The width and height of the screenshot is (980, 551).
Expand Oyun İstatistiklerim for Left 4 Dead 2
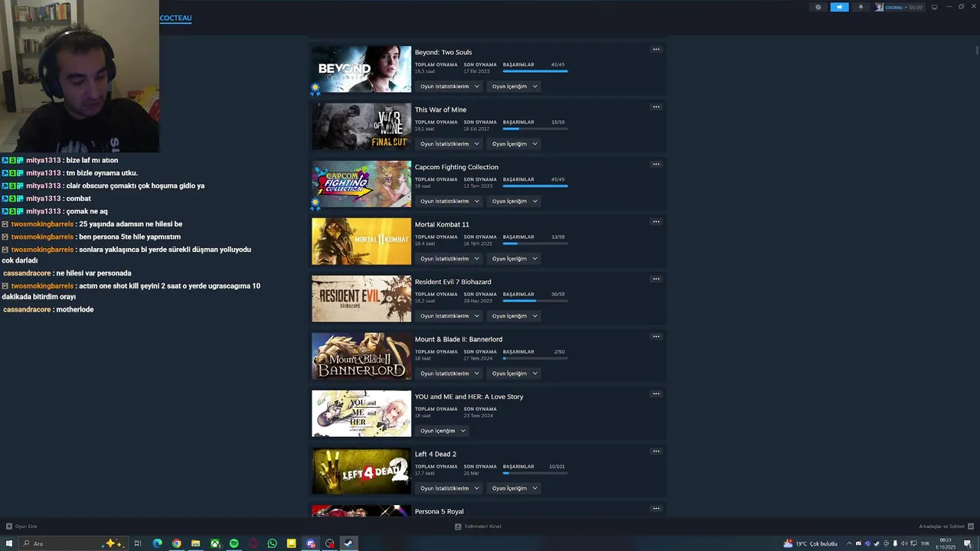pyautogui.click(x=449, y=488)
